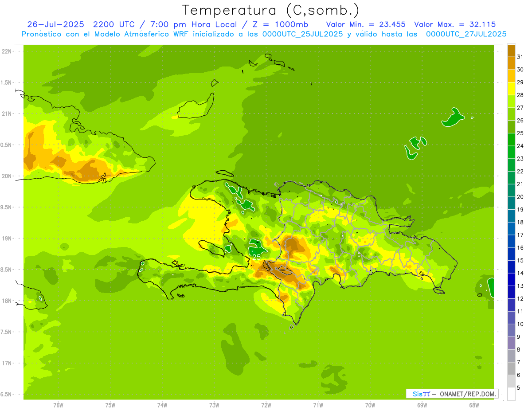
Task: Pick the teal swatch between legend 19 and 20
Action: [x=511, y=203]
